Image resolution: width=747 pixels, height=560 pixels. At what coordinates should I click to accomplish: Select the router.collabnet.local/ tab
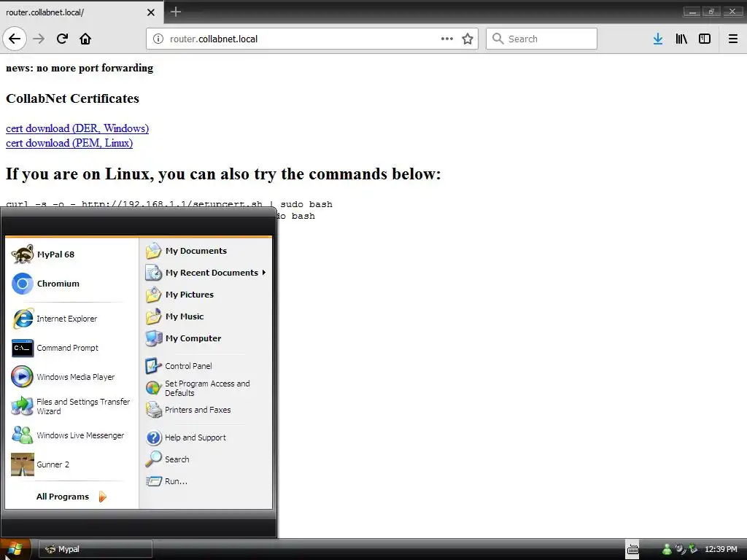[82, 12]
